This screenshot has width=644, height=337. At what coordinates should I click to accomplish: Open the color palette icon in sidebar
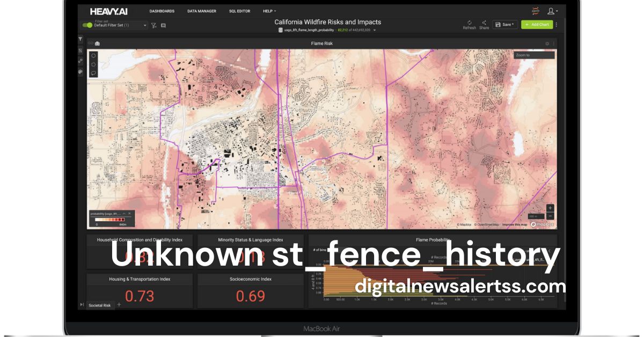click(80, 71)
